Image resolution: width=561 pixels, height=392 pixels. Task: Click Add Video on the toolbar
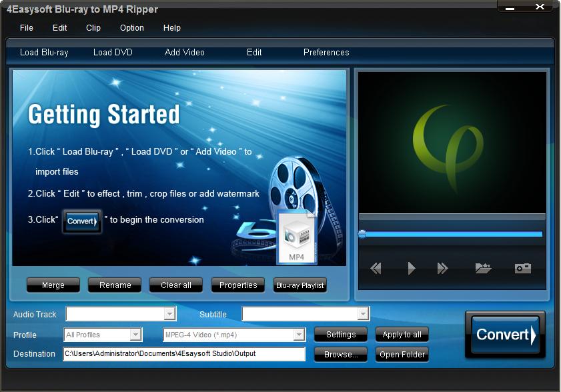coord(184,52)
